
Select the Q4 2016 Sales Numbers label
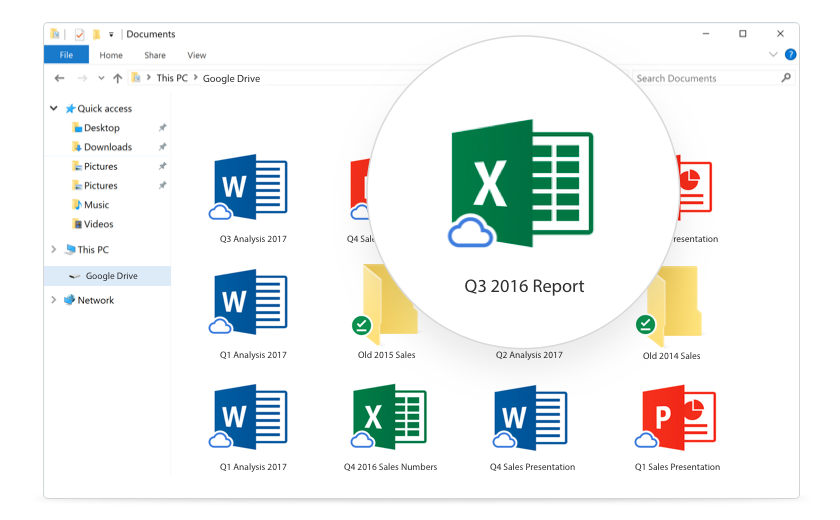click(x=391, y=466)
